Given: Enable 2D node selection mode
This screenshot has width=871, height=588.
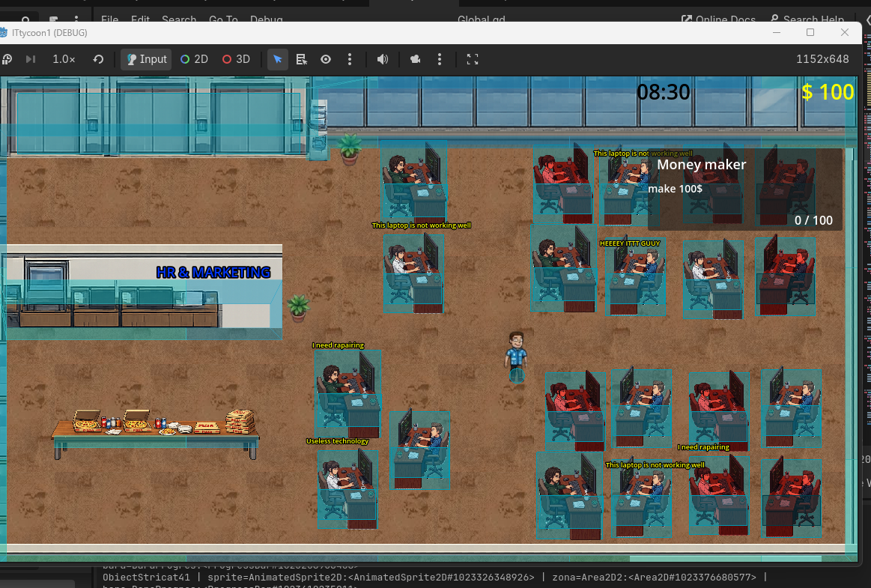Looking at the screenshot, I should coord(195,59).
